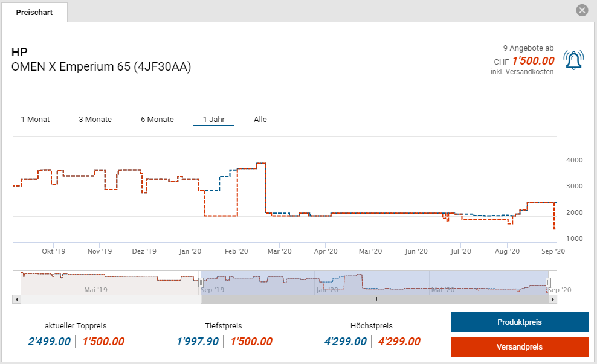Click the Höchstpreis 4'299.00 blue value

pyautogui.click(x=345, y=342)
